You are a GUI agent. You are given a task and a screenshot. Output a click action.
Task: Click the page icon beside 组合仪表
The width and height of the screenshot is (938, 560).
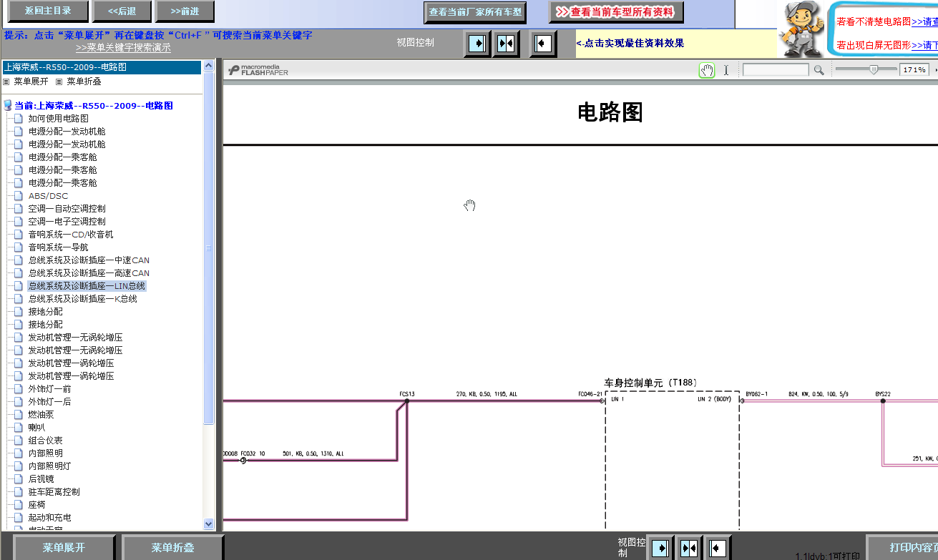coord(19,440)
